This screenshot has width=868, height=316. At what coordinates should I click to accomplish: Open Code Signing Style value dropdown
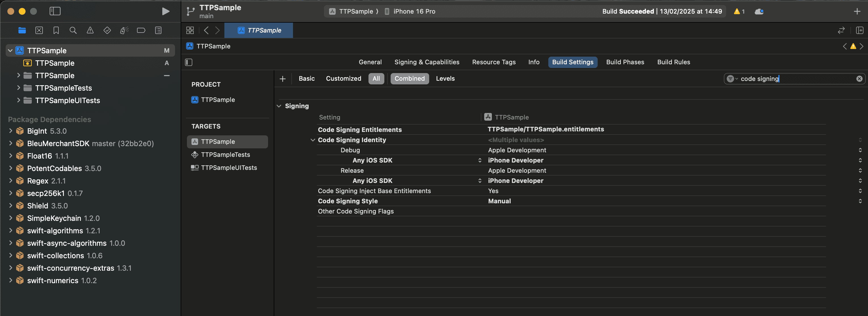pyautogui.click(x=860, y=201)
